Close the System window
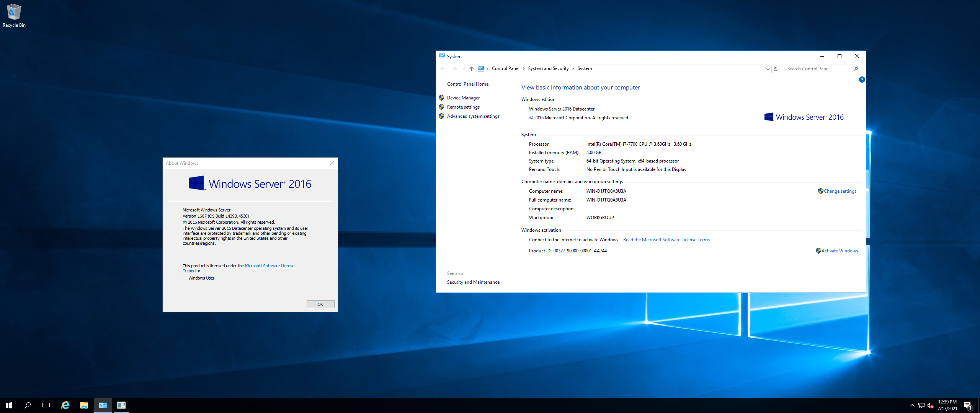 pos(857,56)
